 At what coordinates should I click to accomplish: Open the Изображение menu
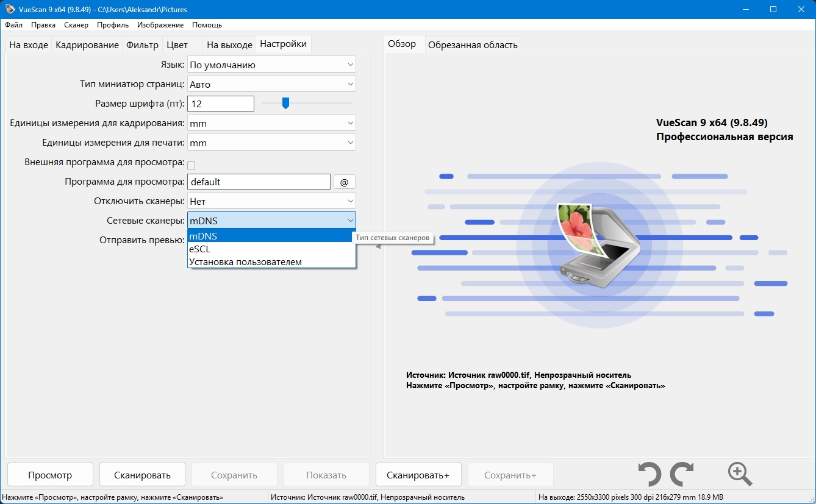point(160,25)
